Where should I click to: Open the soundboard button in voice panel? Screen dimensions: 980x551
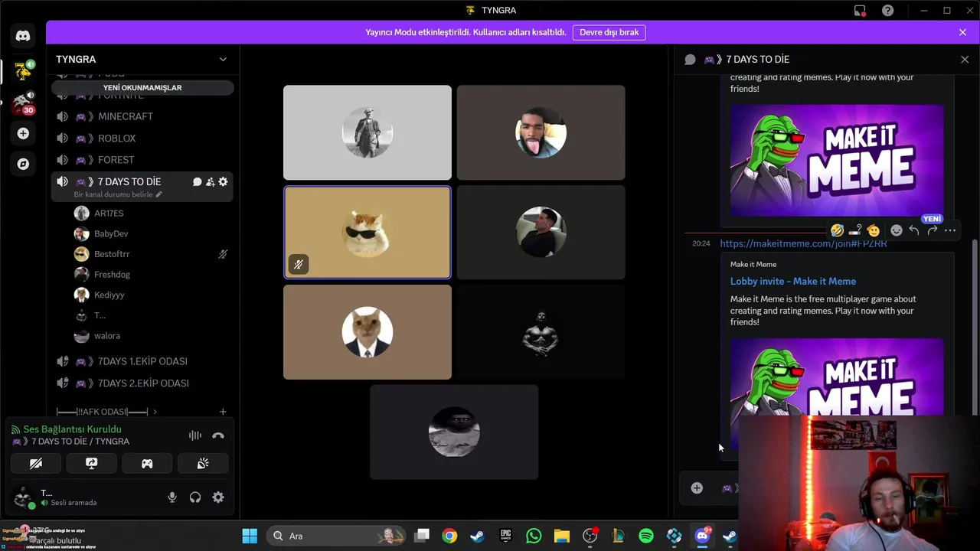click(203, 463)
